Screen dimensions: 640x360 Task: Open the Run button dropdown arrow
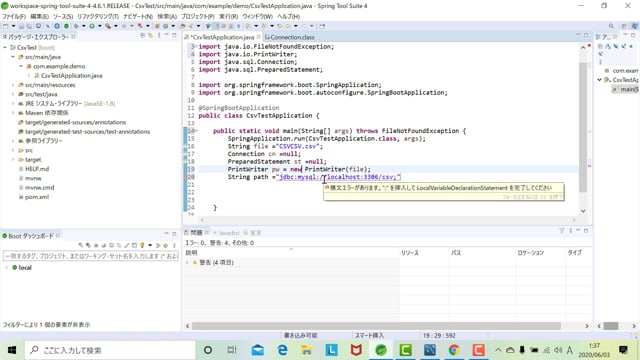(100, 26)
